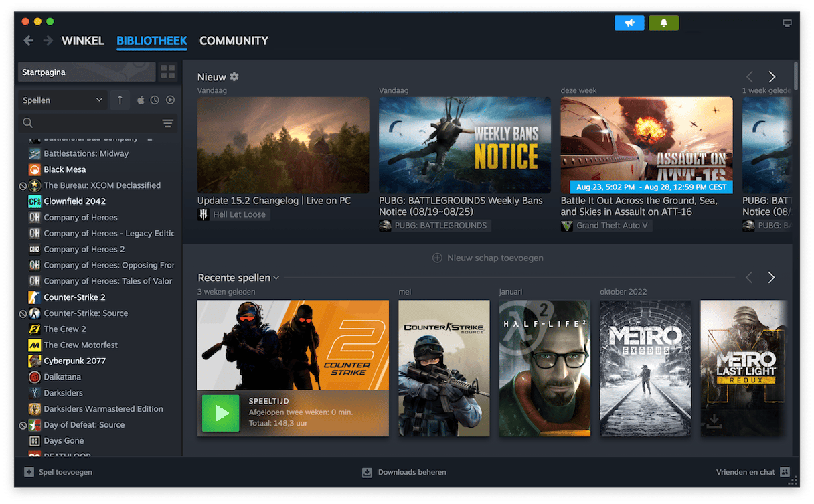The width and height of the screenshot is (814, 504).
Task: Click the library search magnifier icon
Action: (28, 123)
